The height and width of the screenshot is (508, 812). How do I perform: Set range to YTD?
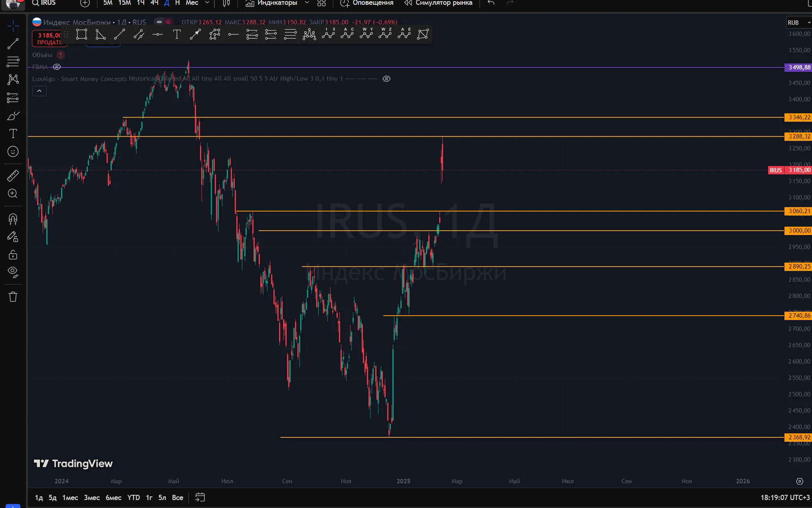point(133,498)
